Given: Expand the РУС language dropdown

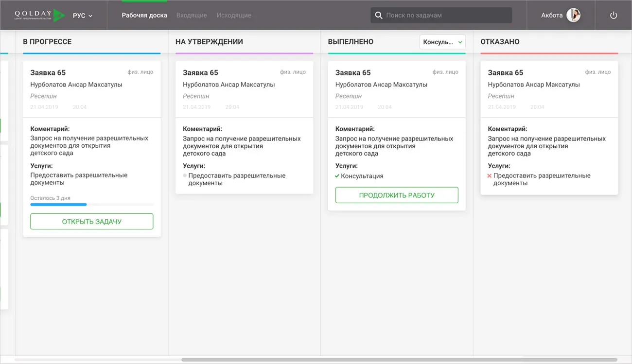Looking at the screenshot, I should click(82, 16).
